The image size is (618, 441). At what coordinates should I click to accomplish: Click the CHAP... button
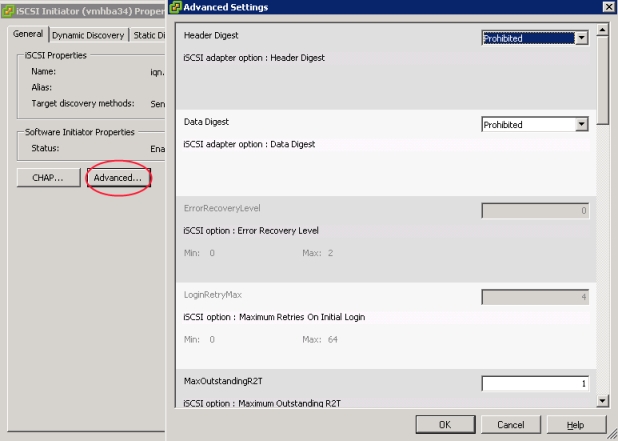[x=46, y=177]
